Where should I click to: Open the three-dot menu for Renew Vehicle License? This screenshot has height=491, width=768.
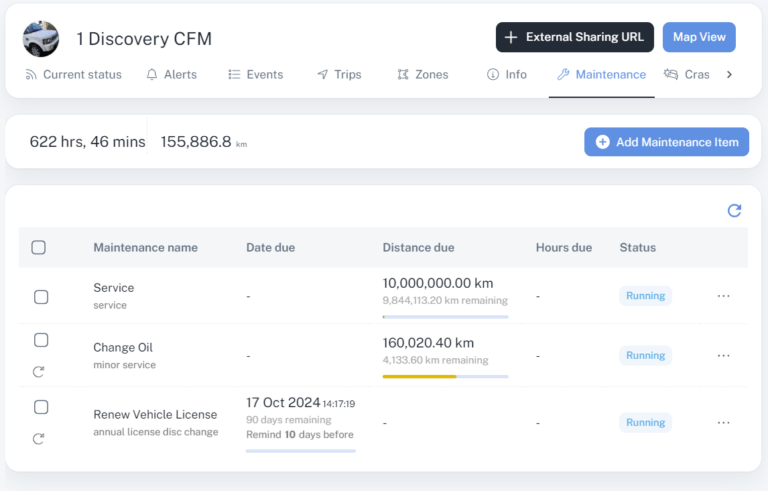pyautogui.click(x=724, y=423)
